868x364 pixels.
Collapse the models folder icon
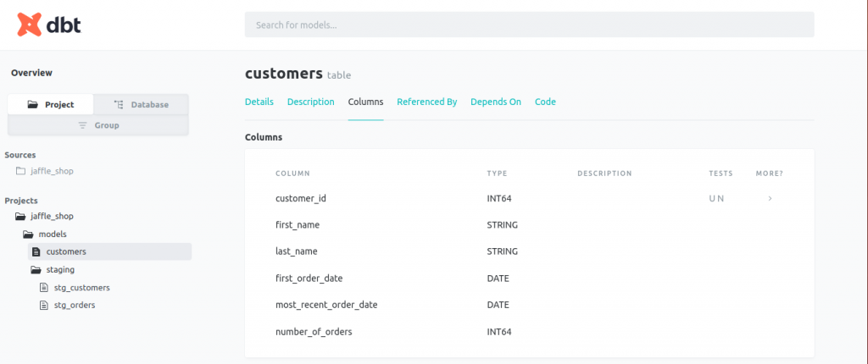(28, 234)
